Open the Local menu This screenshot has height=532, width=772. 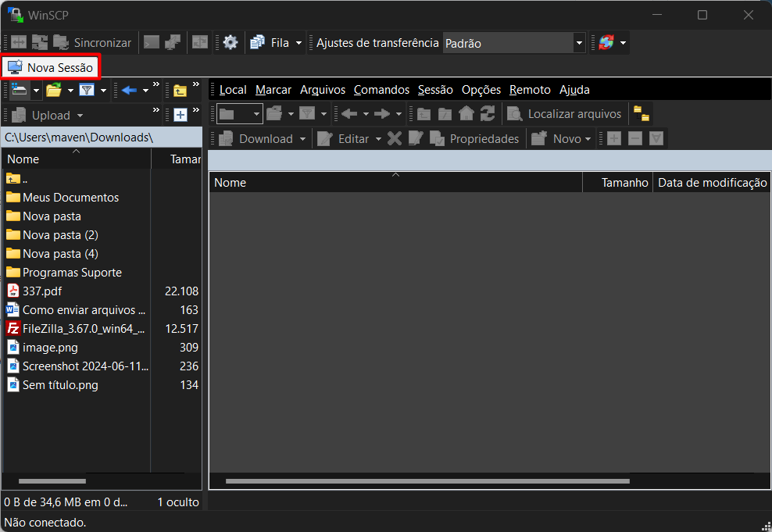232,90
